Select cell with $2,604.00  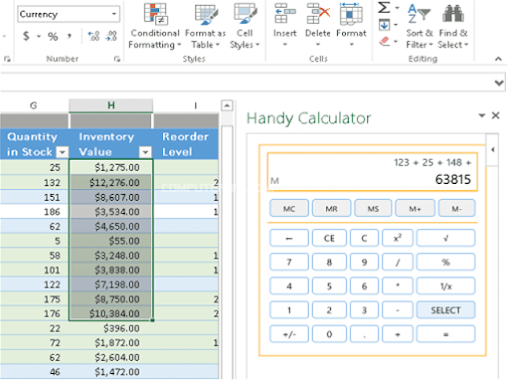point(111,357)
